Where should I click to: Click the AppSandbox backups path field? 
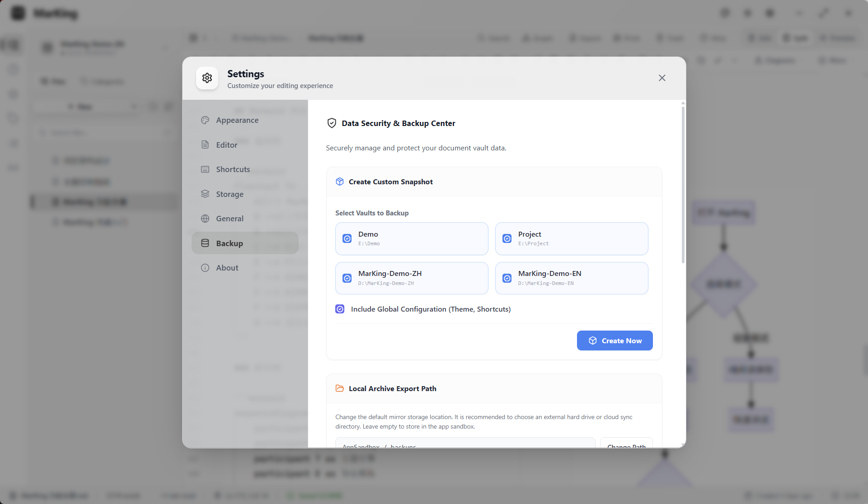(x=465, y=443)
